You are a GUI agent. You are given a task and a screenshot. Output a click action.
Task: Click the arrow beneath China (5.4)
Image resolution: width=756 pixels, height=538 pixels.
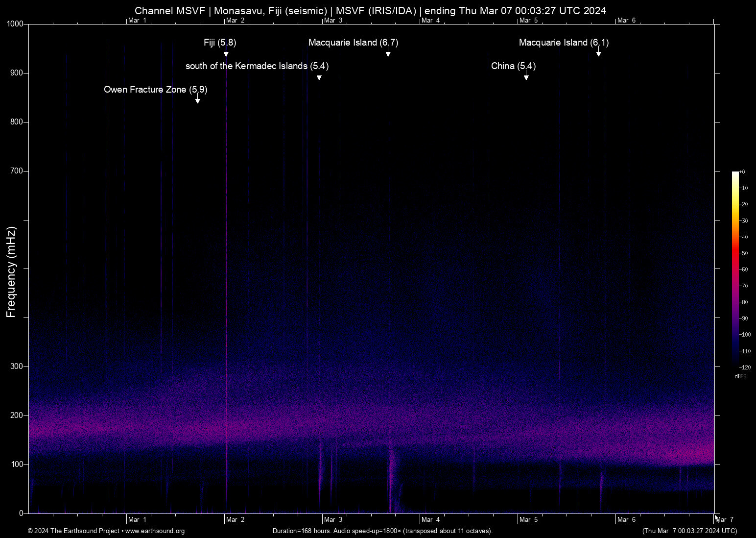[526, 76]
